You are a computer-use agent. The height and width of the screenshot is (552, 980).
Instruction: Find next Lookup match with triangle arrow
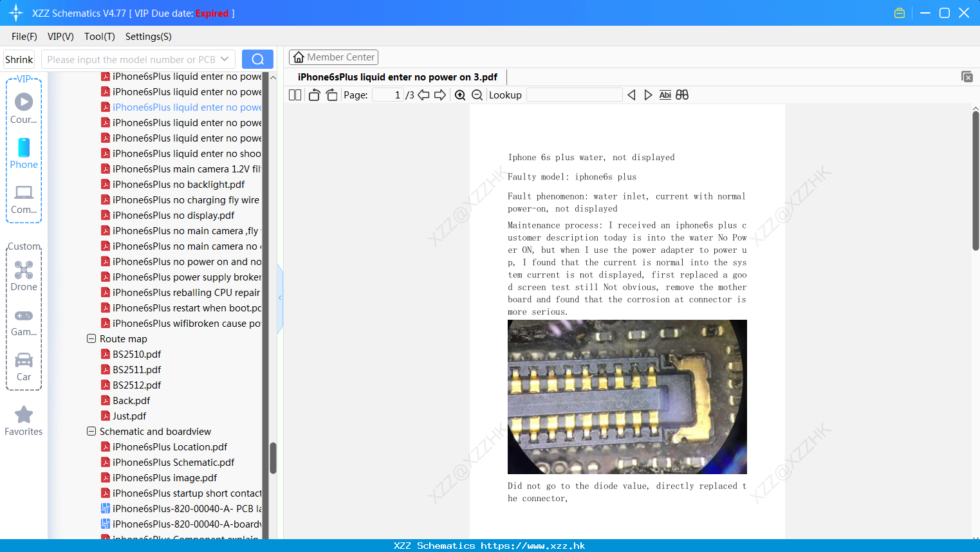pyautogui.click(x=648, y=95)
